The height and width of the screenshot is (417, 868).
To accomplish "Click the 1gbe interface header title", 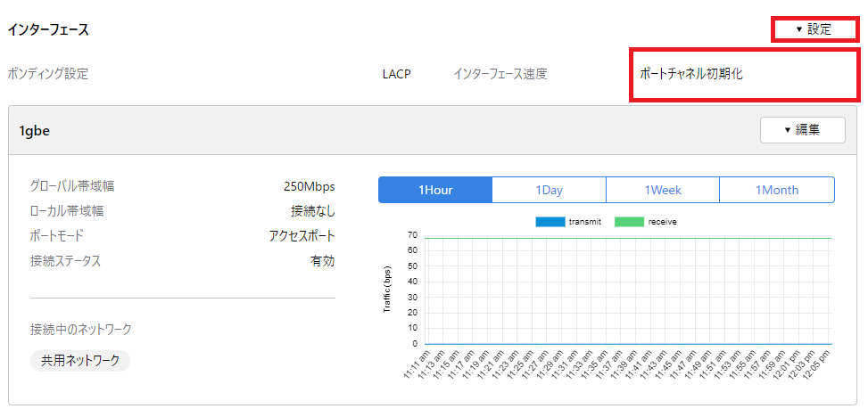I will (34, 130).
